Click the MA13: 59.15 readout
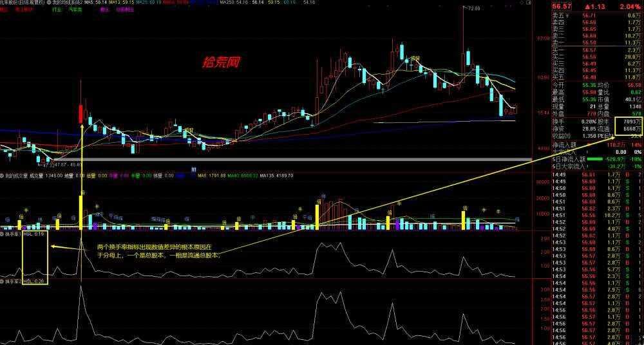The height and width of the screenshot is (345, 644). click(122, 2)
